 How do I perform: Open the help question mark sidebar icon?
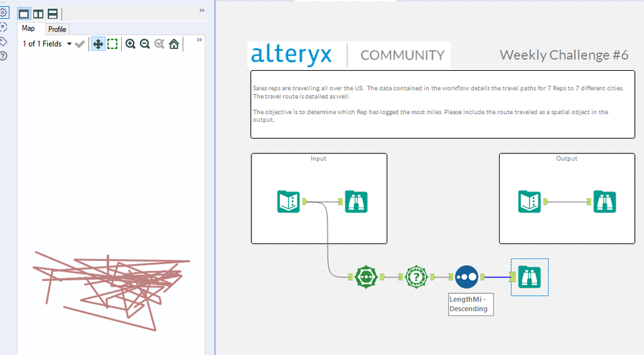pos(3,56)
